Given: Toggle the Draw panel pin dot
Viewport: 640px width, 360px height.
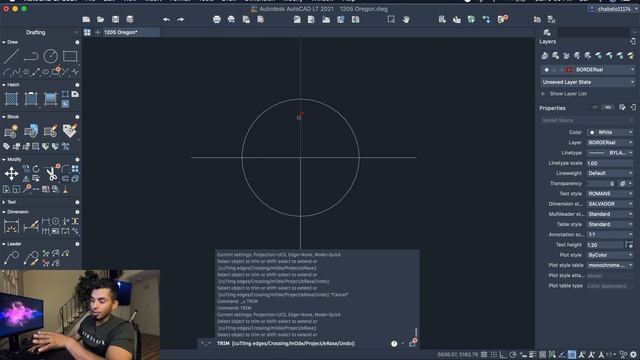Looking at the screenshot, I should 77,42.
